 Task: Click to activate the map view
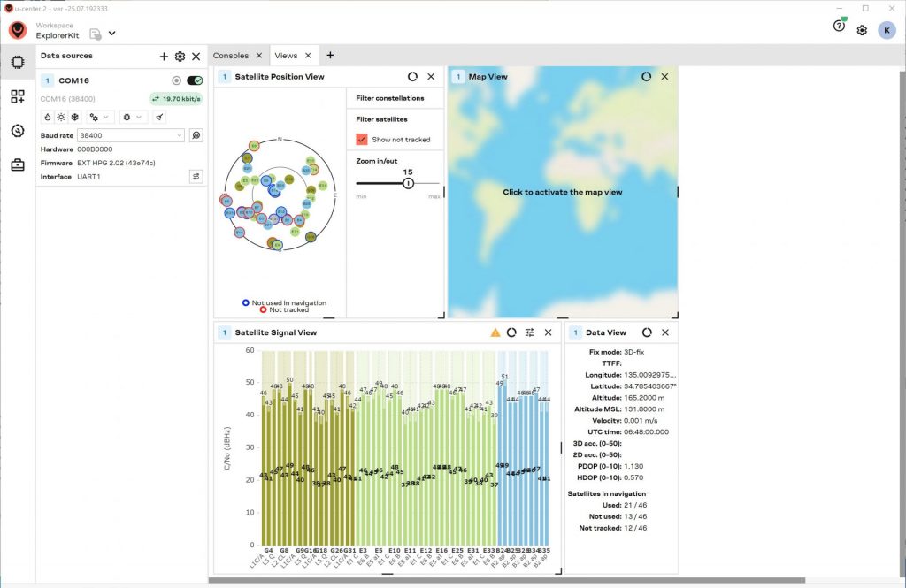(563, 192)
